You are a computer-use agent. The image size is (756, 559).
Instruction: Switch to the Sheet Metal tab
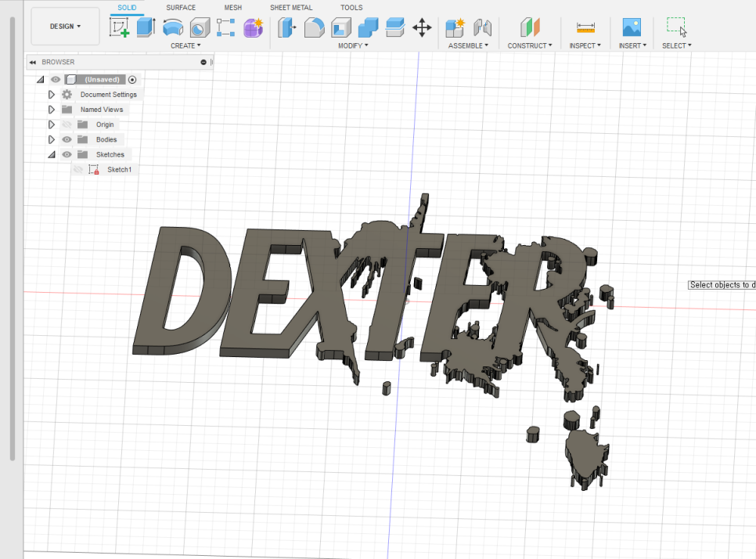click(291, 8)
